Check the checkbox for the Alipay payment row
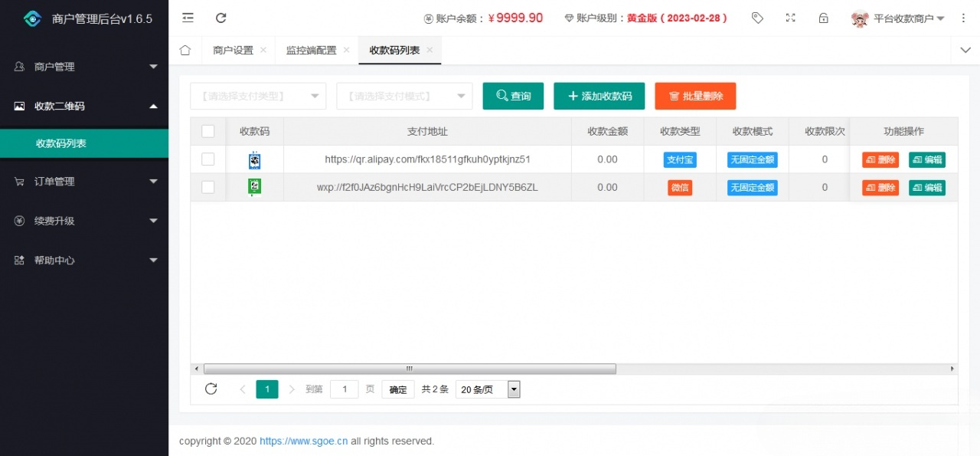Screen dimensions: 980x456 coord(207,159)
